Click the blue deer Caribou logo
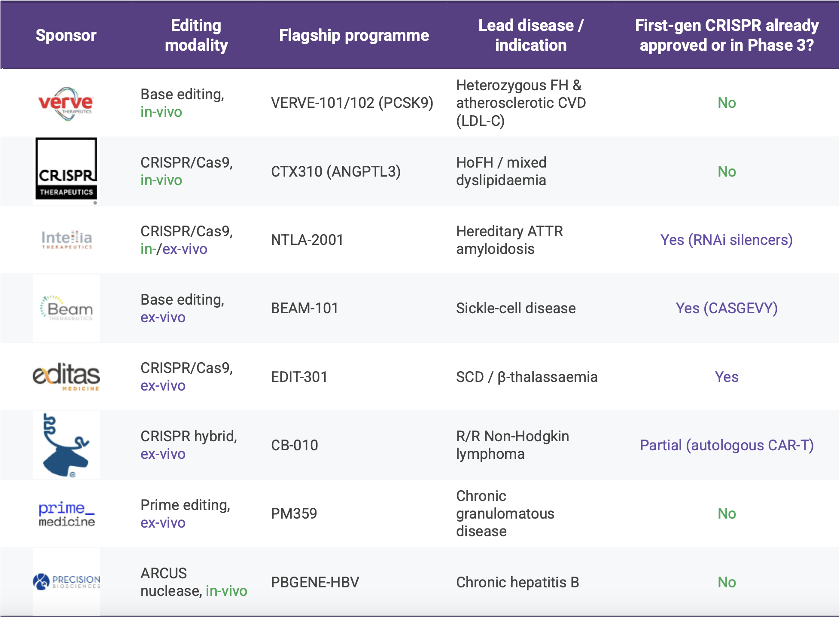 coord(66,445)
